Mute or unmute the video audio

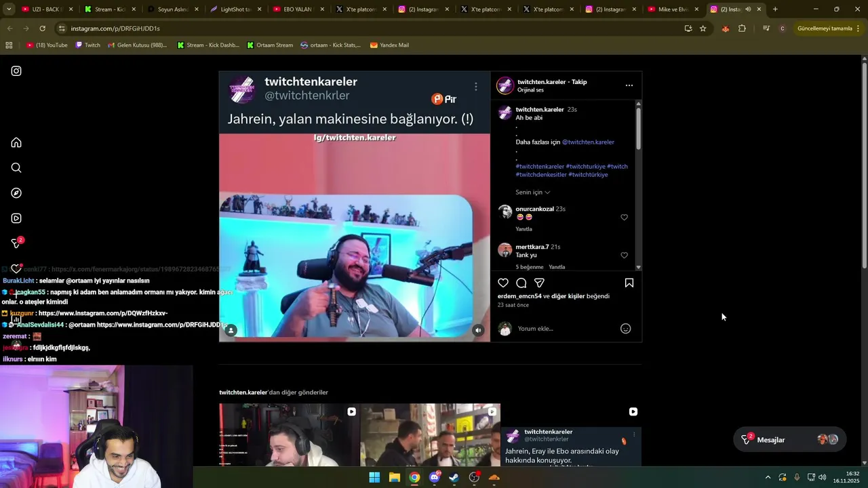coord(478,330)
